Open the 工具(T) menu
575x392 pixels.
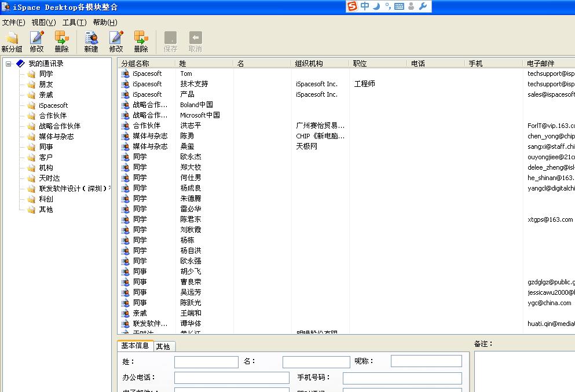click(x=75, y=23)
